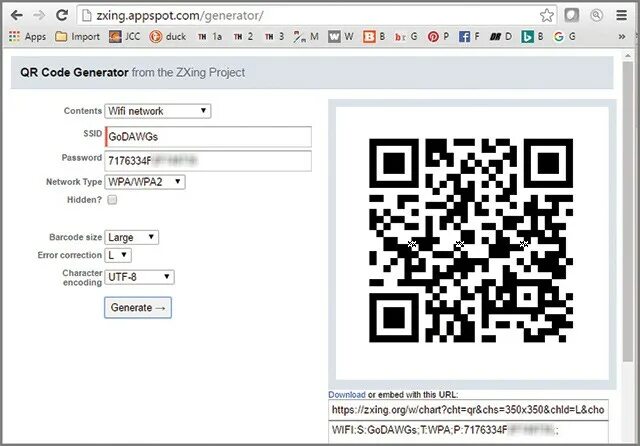Click the embed URL text field
Image resolution: width=640 pixels, height=446 pixels.
[468, 410]
